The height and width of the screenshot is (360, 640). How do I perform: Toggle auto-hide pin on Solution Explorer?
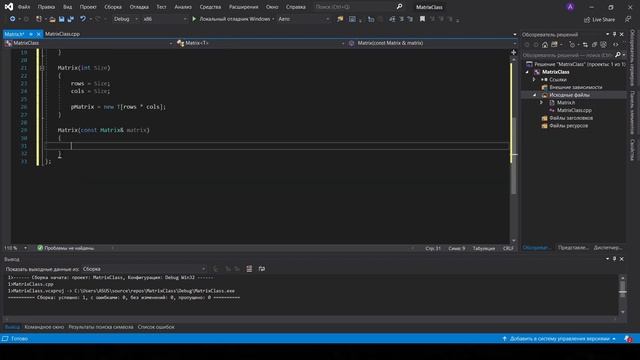point(614,34)
